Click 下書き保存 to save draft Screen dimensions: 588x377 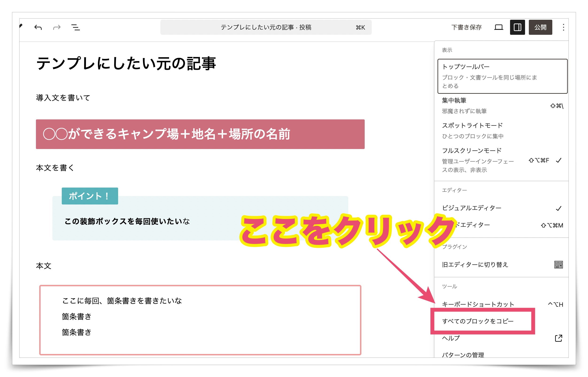[466, 27]
